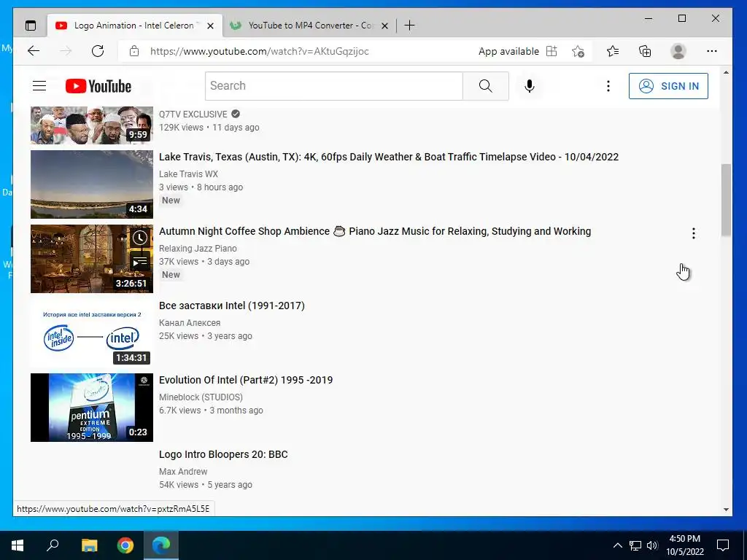Open the YouTube hamburger guide menu
Viewport: 747px width, 560px height.
[39, 86]
